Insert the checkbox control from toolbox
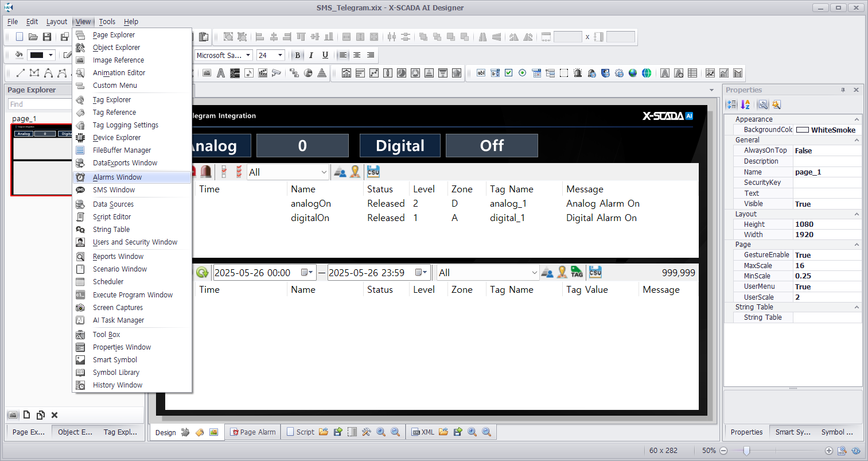 [x=509, y=73]
